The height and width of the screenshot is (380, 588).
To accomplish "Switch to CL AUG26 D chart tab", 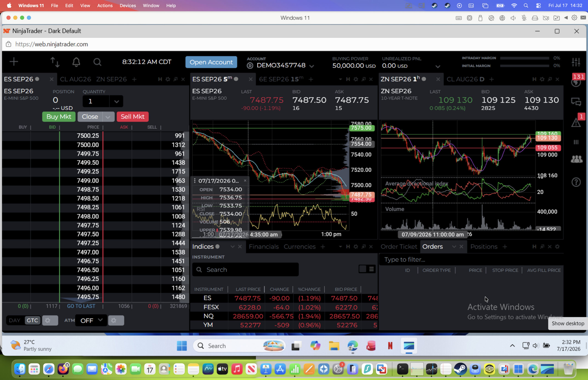I will pos(465,79).
